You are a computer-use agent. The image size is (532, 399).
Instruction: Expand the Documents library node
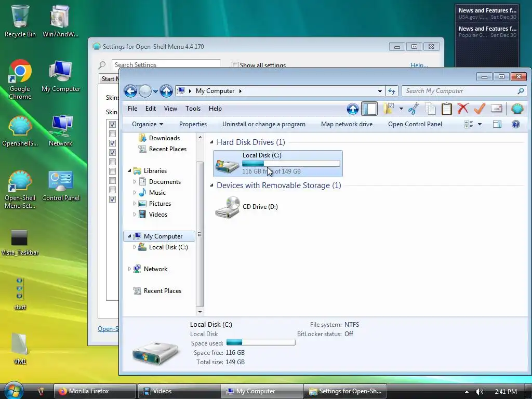135,182
